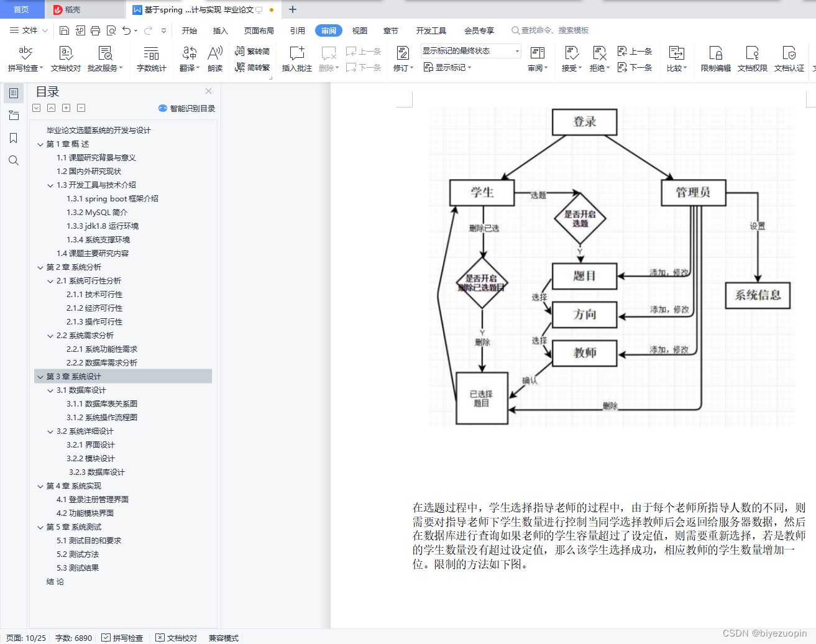This screenshot has width=816, height=644.
Task: Open the 章节 ribbon tab
Action: click(x=391, y=30)
